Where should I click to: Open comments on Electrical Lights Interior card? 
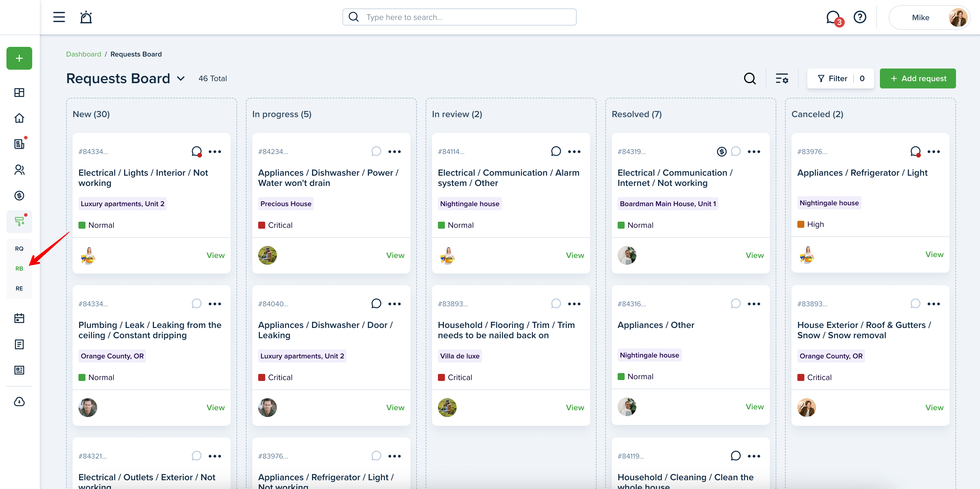(x=197, y=151)
